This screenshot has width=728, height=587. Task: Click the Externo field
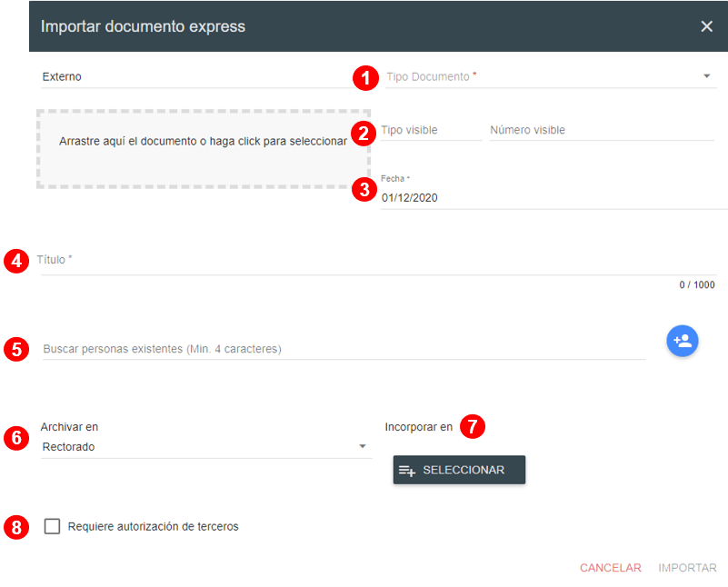tap(197, 76)
